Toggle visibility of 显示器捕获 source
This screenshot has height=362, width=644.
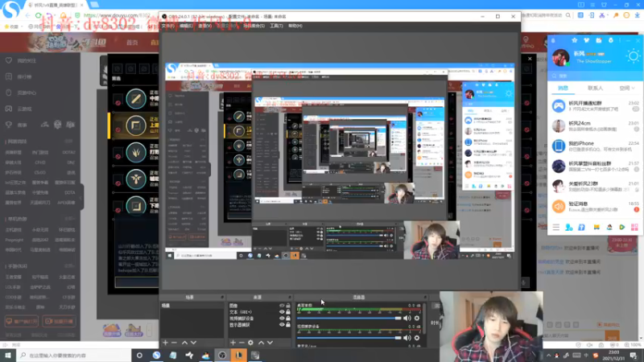pos(282,325)
